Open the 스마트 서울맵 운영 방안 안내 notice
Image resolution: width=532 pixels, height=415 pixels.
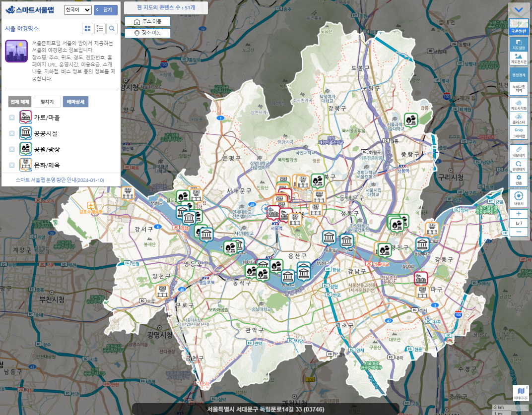[60, 180]
